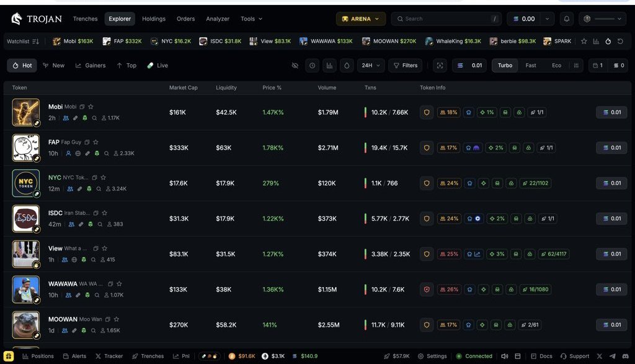Click the bar chart metrics icon in the toolbar
Viewport: 635px width, 364px height.
pos(329,65)
